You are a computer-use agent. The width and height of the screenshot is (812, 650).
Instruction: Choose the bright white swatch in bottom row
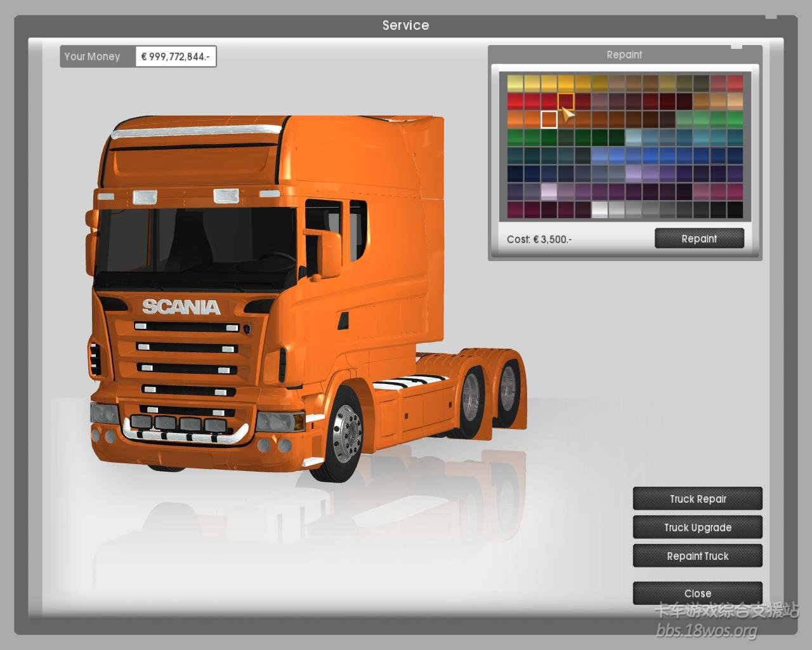click(x=599, y=209)
